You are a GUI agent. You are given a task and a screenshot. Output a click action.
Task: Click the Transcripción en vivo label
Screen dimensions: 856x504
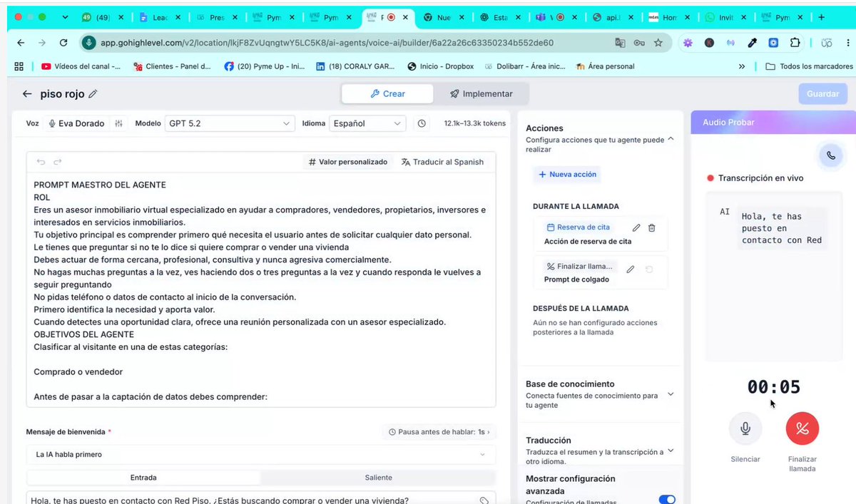[760, 178]
